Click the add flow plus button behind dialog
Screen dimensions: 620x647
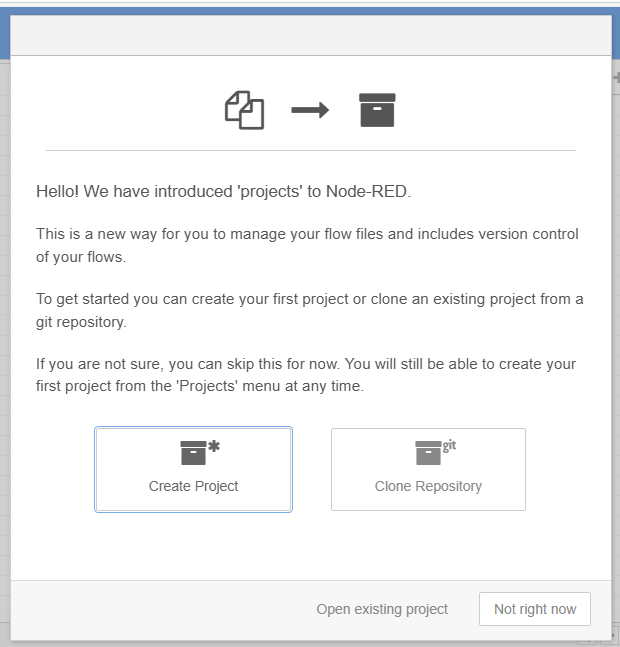tap(615, 77)
